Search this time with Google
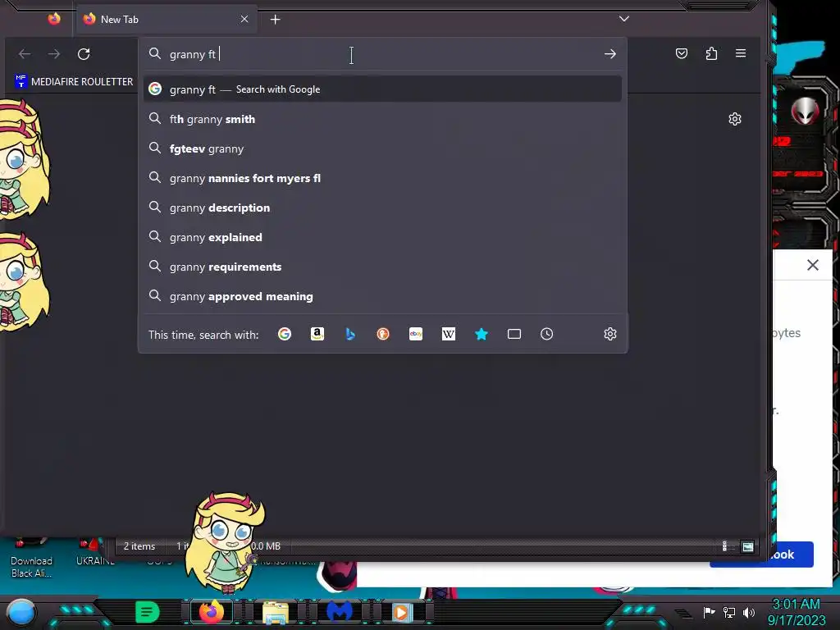 pyautogui.click(x=285, y=335)
